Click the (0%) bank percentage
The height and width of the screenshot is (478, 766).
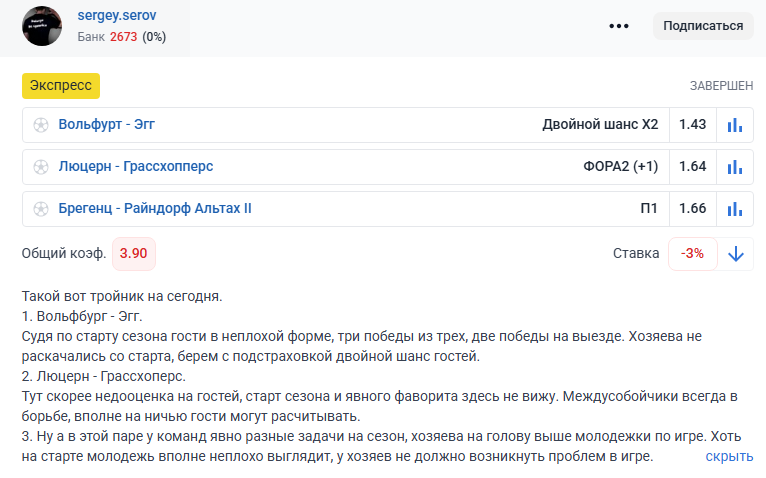pos(154,37)
